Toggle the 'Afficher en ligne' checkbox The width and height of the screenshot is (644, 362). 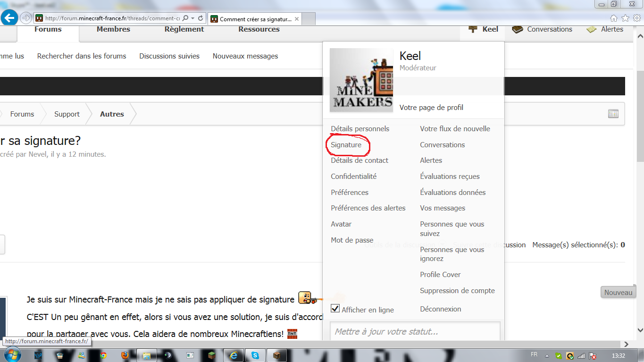click(x=335, y=308)
